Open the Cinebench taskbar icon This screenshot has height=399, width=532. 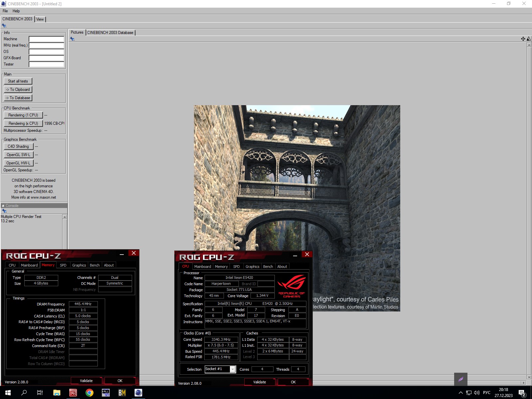click(x=138, y=393)
